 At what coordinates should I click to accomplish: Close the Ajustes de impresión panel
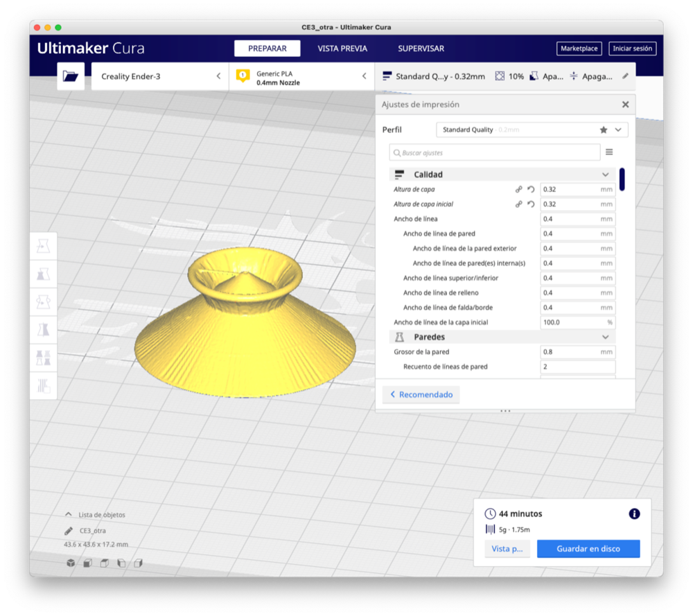click(x=625, y=105)
